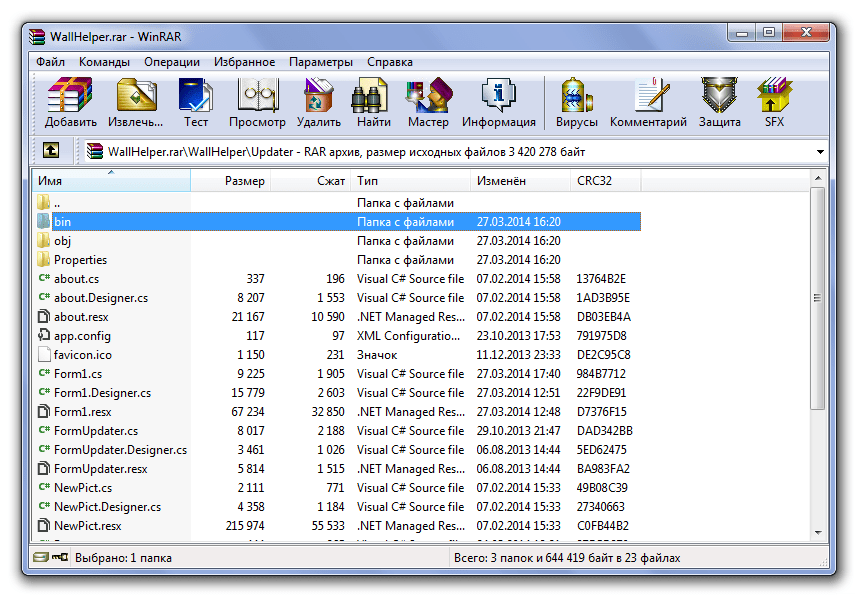Click the WinRAR title bar books icon
This screenshot has width=857, height=606.
pyautogui.click(x=37, y=36)
